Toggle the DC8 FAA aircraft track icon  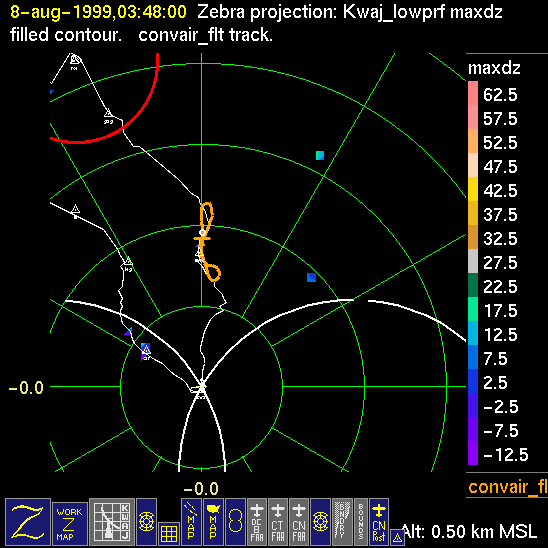click(257, 522)
